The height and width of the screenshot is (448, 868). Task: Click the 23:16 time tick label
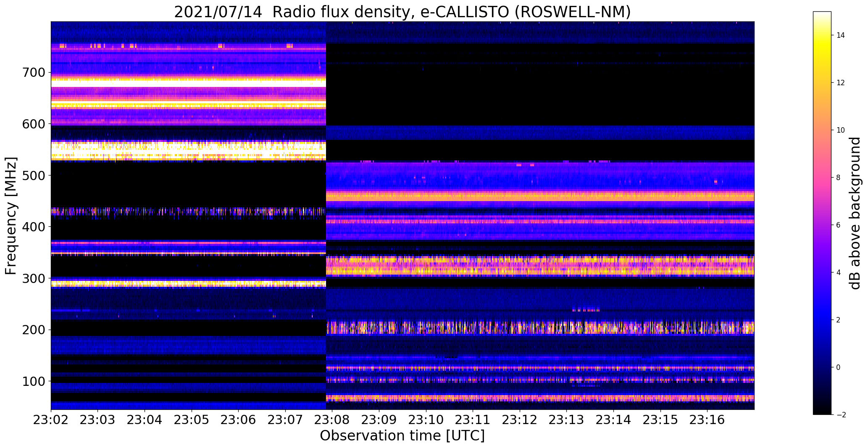708,420
